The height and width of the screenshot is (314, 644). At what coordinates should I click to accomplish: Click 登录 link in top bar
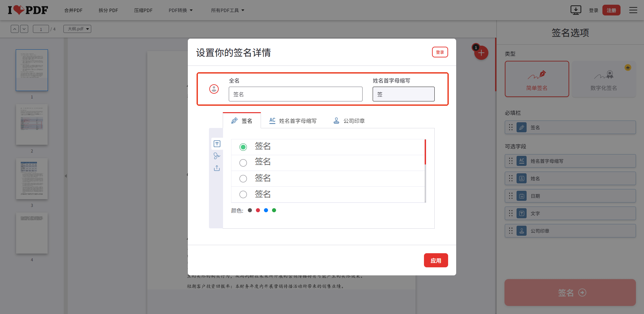coord(593,10)
